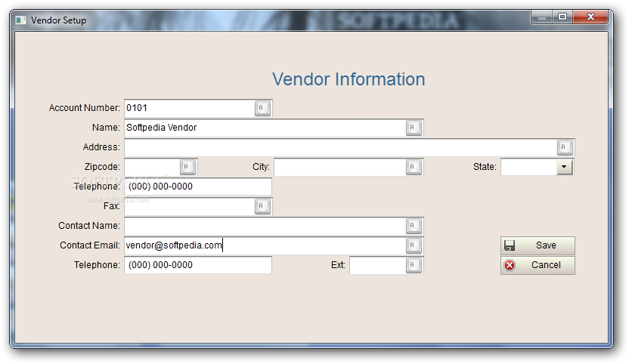Click the keyboard icon in Name field
Viewport: 629px width, 364px height.
click(414, 128)
